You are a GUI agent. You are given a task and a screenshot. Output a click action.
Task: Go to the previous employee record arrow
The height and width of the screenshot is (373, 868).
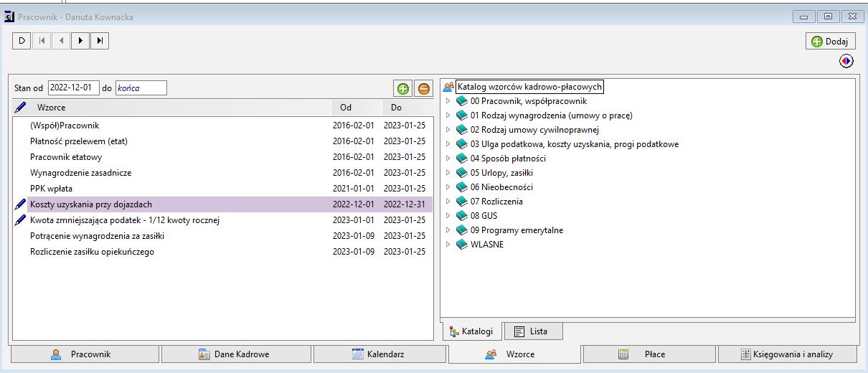(x=61, y=41)
